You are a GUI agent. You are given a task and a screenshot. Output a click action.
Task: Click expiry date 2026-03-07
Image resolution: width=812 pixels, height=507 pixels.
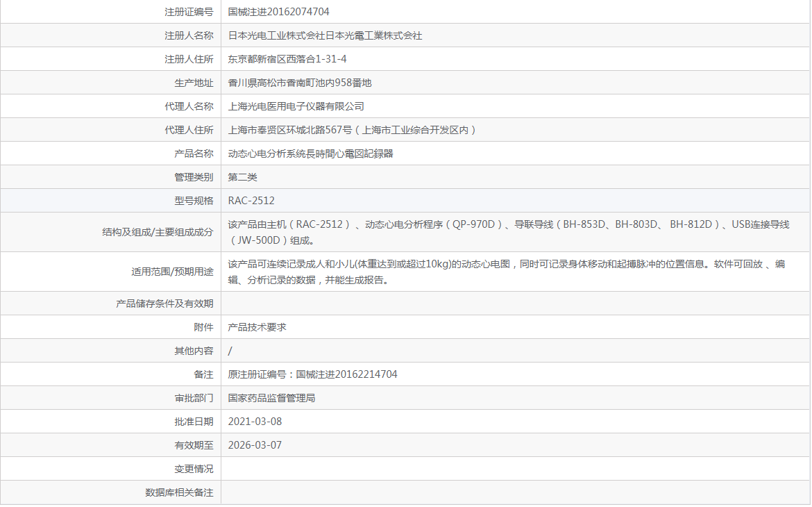(x=255, y=445)
